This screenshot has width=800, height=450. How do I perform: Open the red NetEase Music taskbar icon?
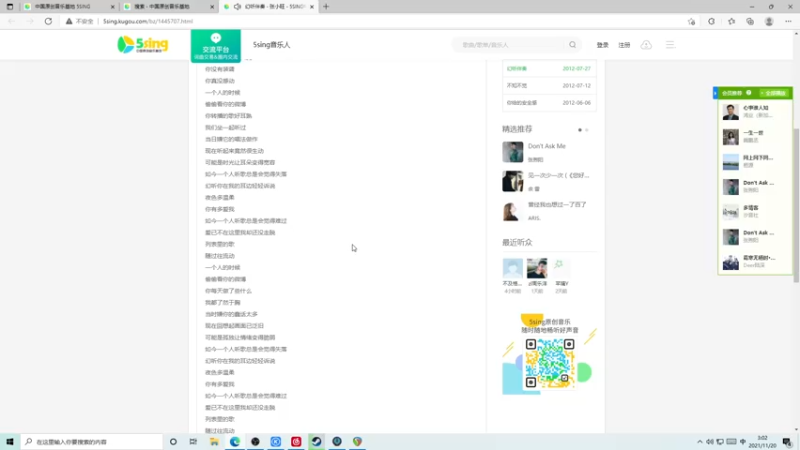(296, 442)
